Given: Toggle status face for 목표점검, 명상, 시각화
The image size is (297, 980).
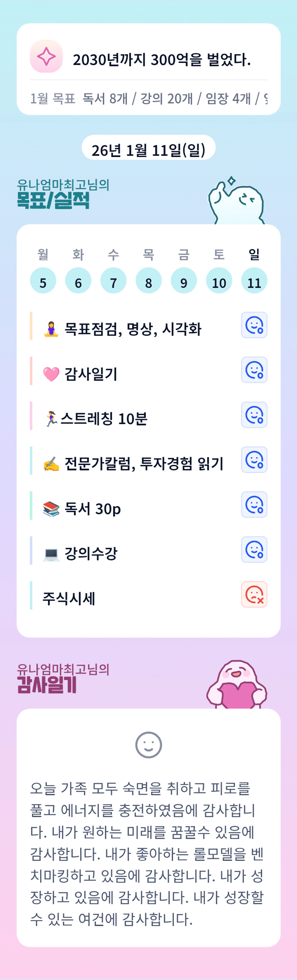Looking at the screenshot, I should click(x=254, y=325).
